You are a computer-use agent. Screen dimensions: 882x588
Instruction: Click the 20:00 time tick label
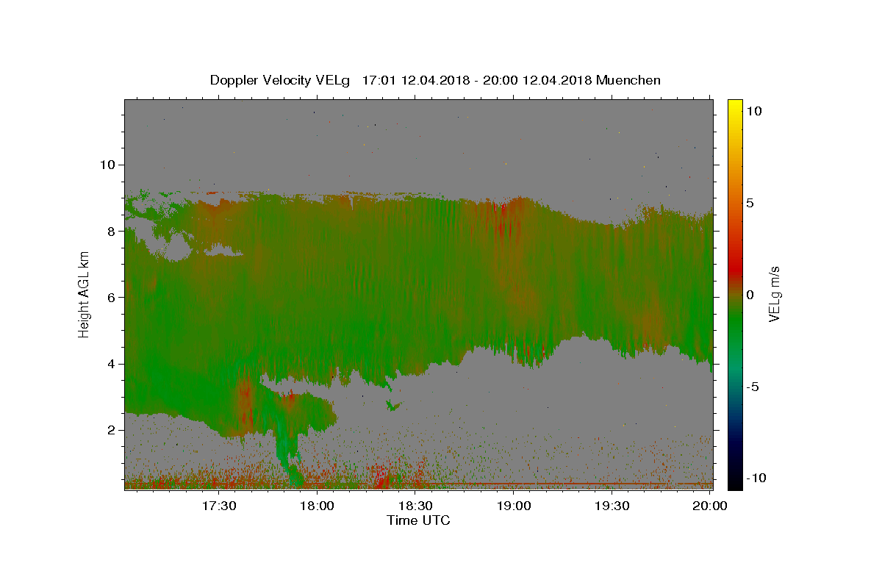pyautogui.click(x=710, y=506)
